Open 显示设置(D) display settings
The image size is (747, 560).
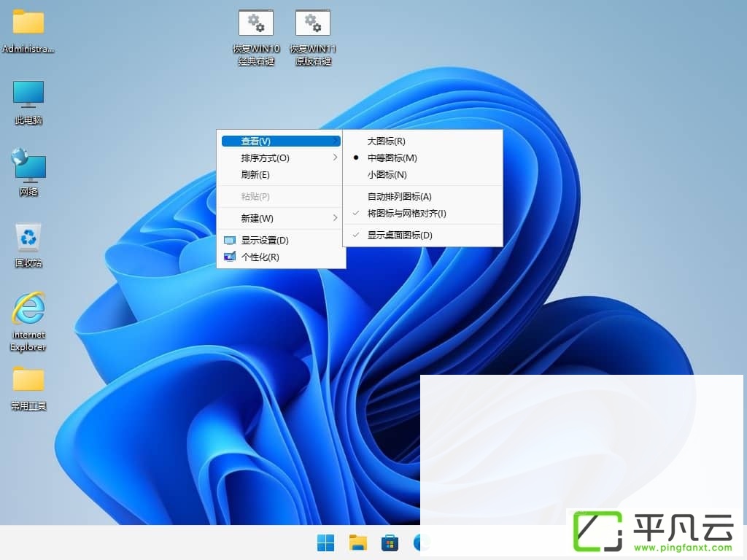tap(281, 240)
